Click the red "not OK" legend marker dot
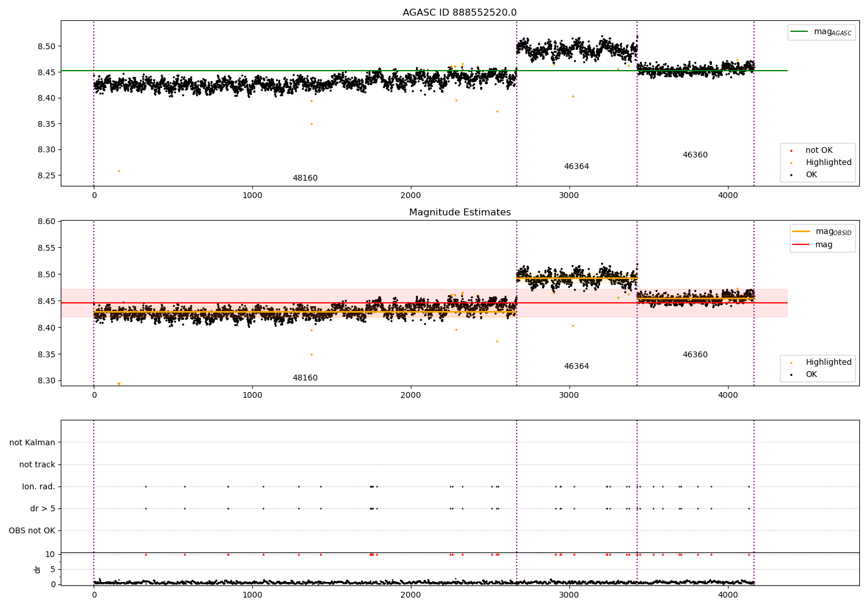Image resolution: width=868 pixels, height=608 pixels. coord(791,151)
